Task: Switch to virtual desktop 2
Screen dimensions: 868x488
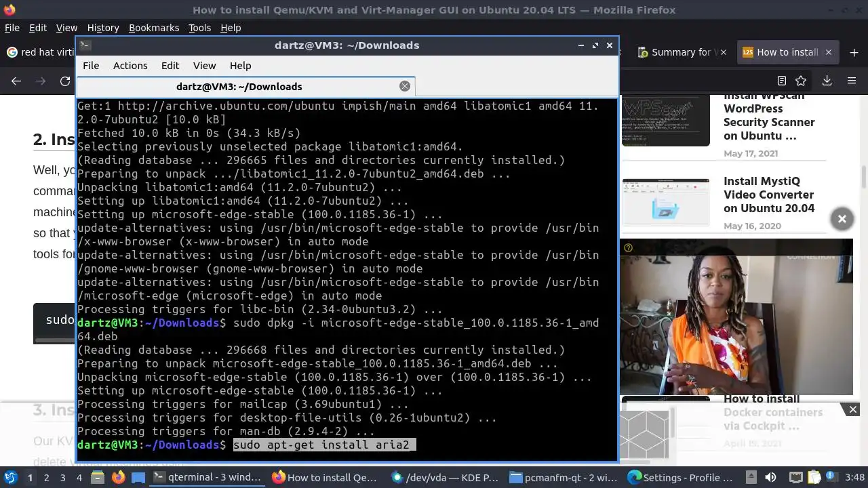Action: (x=46, y=478)
